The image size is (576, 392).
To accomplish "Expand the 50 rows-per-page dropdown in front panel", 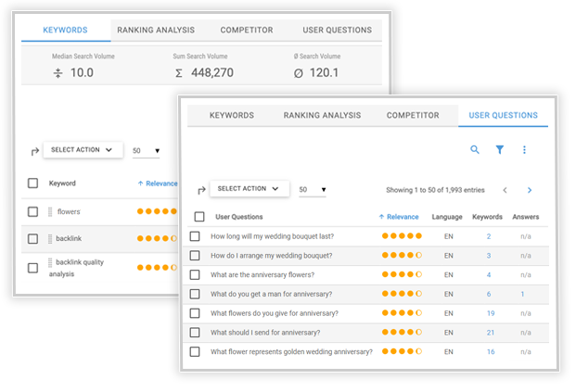I will [312, 190].
